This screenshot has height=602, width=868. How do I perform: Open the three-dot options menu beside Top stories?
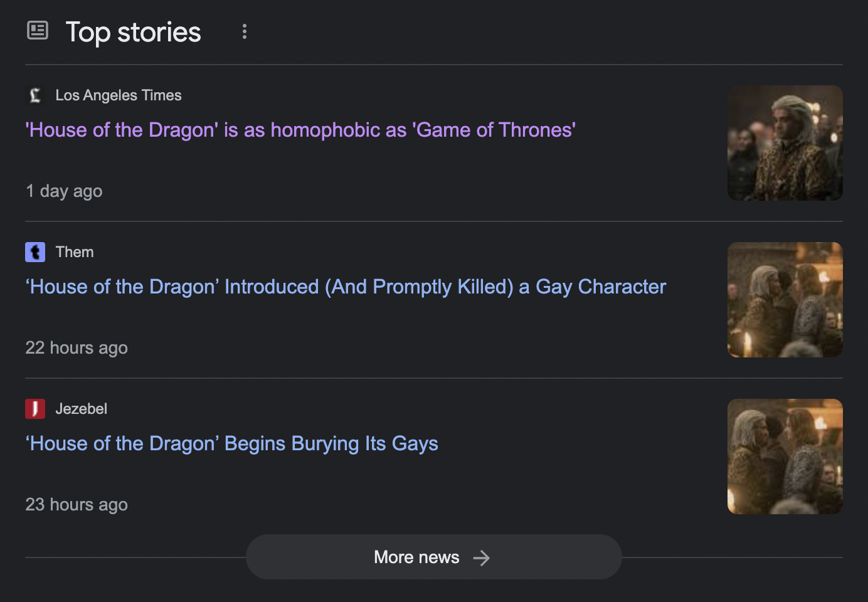pyautogui.click(x=244, y=31)
